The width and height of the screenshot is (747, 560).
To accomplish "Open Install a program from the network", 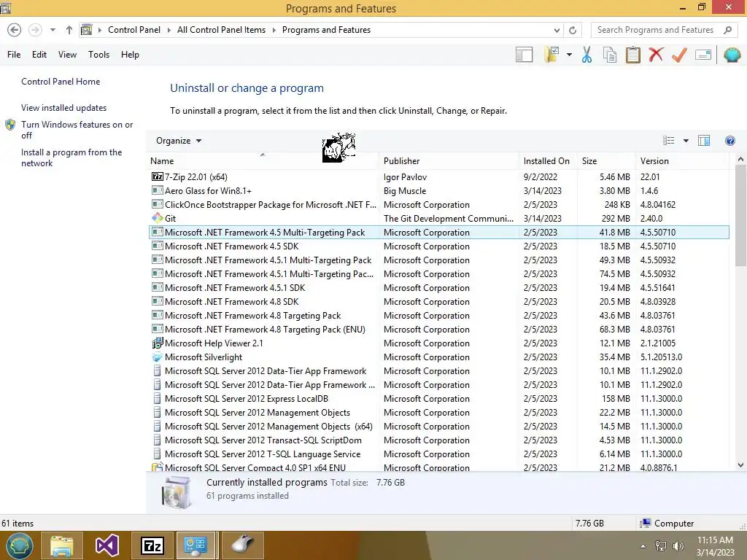I will 71,157.
